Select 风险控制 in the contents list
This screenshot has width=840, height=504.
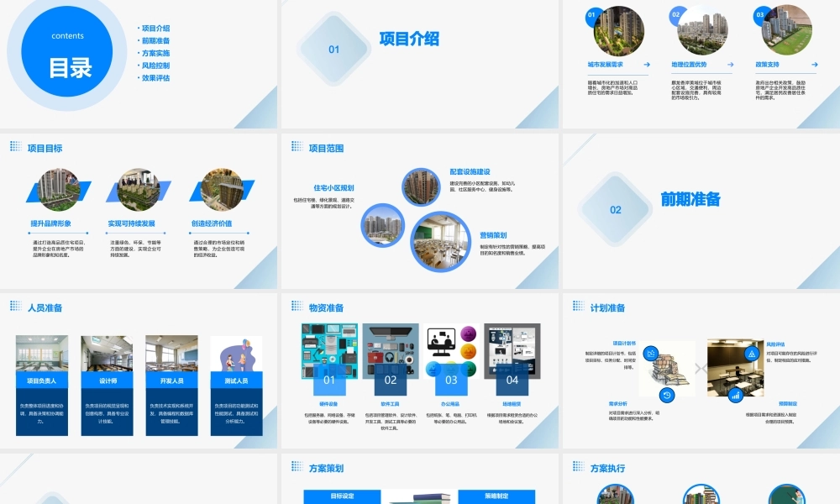[x=155, y=66]
